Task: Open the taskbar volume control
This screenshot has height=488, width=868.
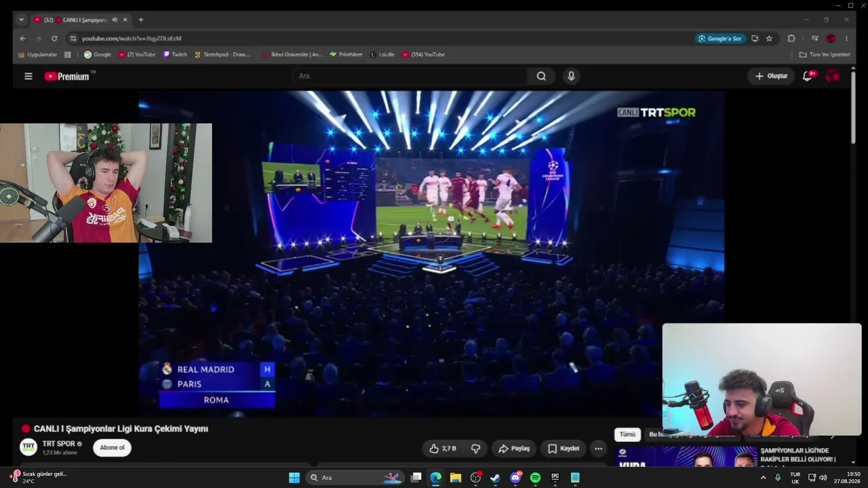Action: pos(824,478)
